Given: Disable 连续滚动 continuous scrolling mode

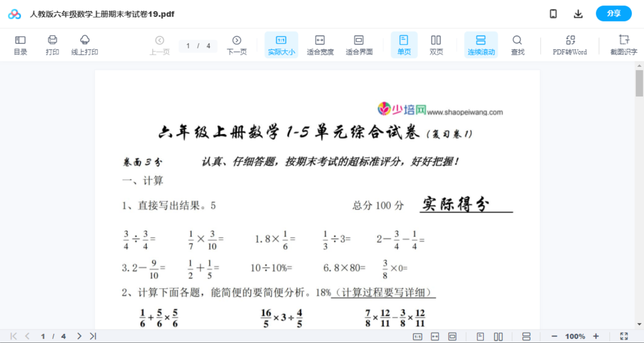Looking at the screenshot, I should [481, 45].
